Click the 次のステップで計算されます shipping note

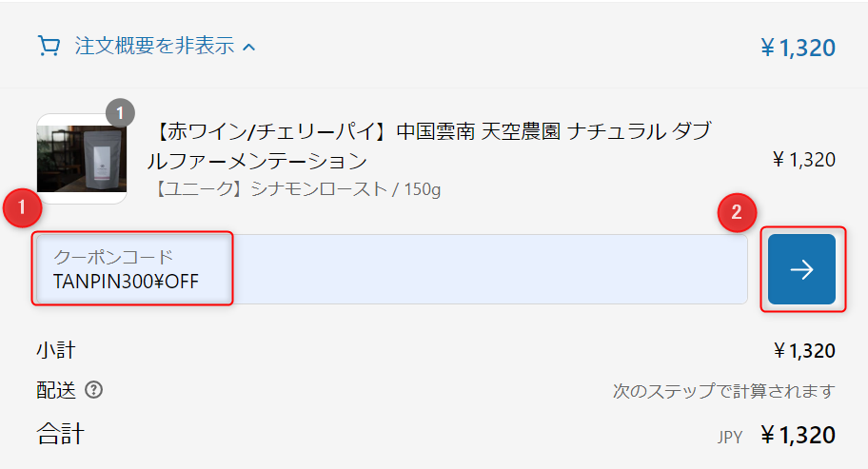pyautogui.click(x=723, y=391)
